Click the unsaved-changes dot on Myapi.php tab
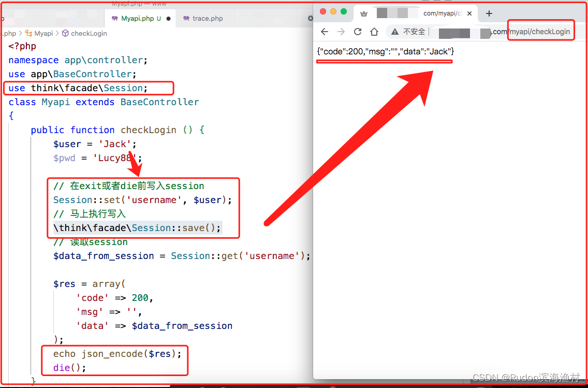Screen dimensions: 588x388 click(168, 18)
